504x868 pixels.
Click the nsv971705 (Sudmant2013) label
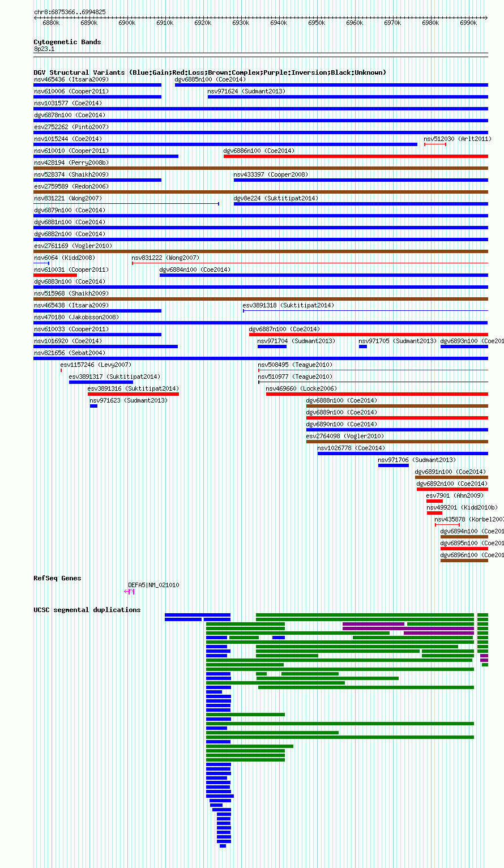[398, 341]
